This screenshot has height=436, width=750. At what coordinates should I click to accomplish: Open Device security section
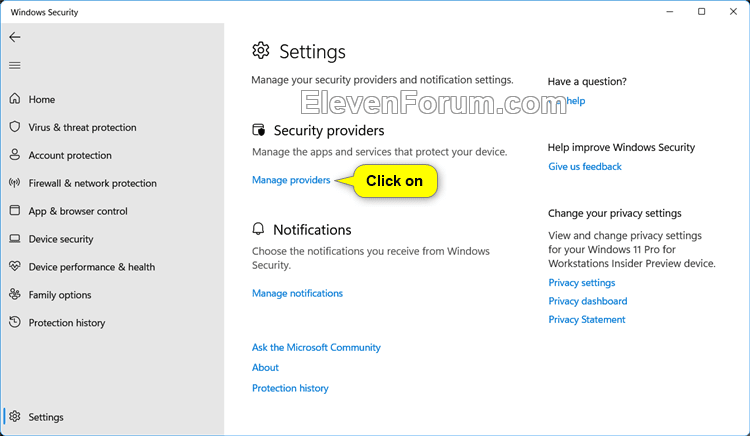[x=61, y=239]
